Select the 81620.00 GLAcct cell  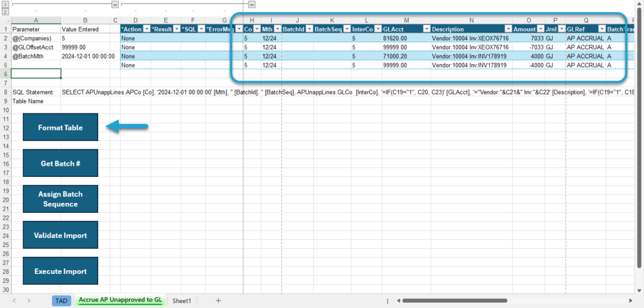tap(406, 38)
